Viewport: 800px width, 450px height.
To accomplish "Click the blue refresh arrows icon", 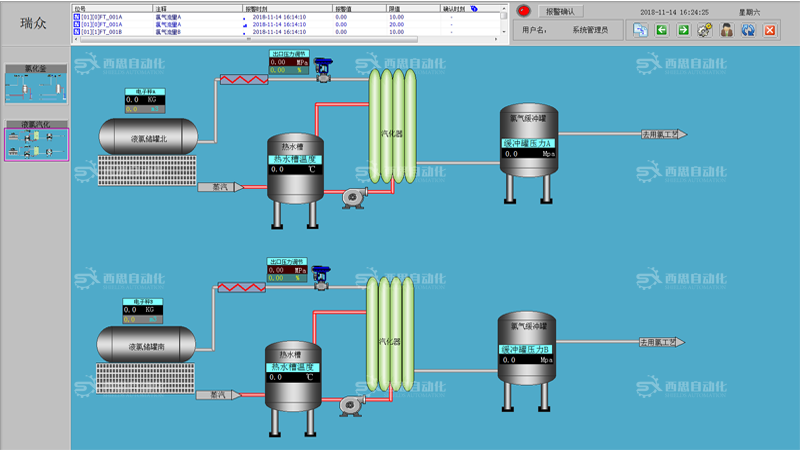I will coord(748,30).
